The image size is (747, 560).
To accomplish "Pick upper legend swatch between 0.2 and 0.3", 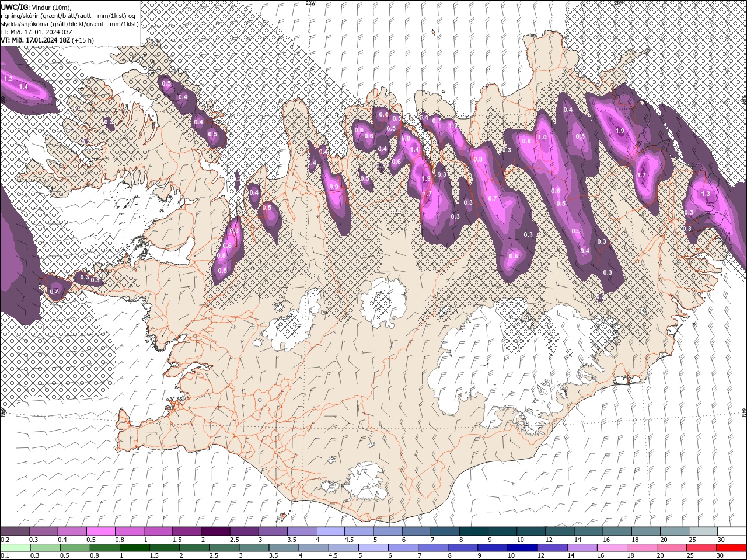I will [15, 531].
